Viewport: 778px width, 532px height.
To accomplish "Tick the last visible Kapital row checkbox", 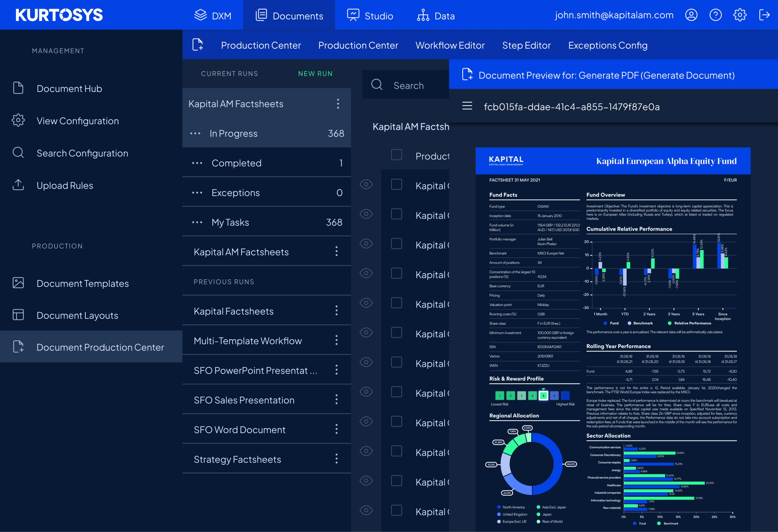I will pos(397,510).
